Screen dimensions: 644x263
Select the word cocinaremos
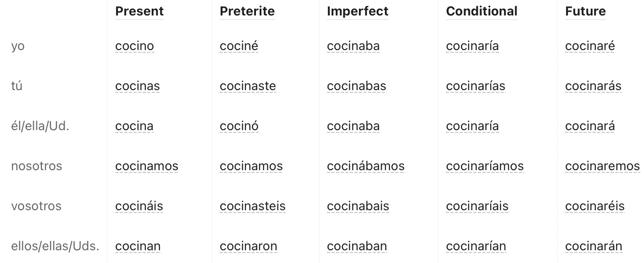[603, 167]
